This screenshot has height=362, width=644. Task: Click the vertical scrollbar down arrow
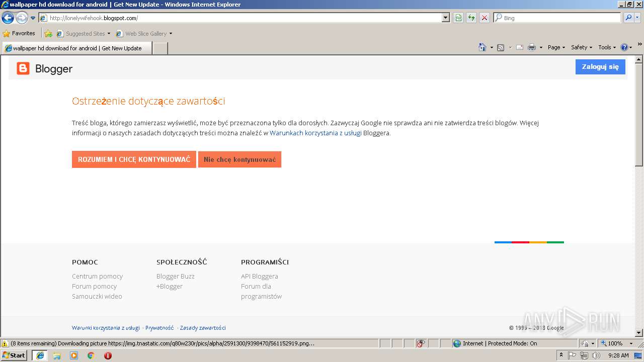pos(639,333)
